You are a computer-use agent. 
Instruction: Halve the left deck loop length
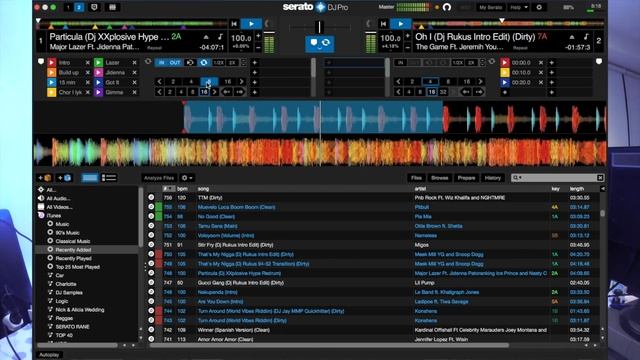pos(218,62)
